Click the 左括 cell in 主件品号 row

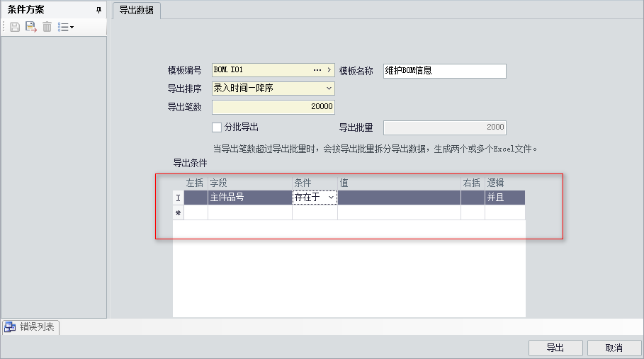click(x=196, y=198)
